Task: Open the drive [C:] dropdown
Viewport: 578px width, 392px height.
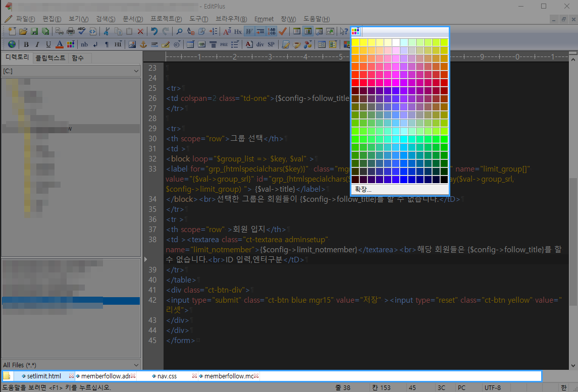Action: click(x=135, y=71)
